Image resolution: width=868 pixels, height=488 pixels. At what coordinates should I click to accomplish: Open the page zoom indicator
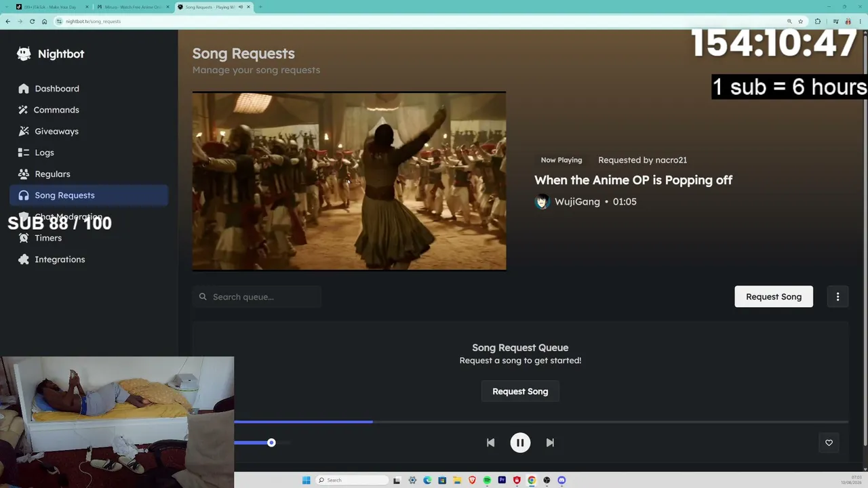pyautogui.click(x=789, y=21)
